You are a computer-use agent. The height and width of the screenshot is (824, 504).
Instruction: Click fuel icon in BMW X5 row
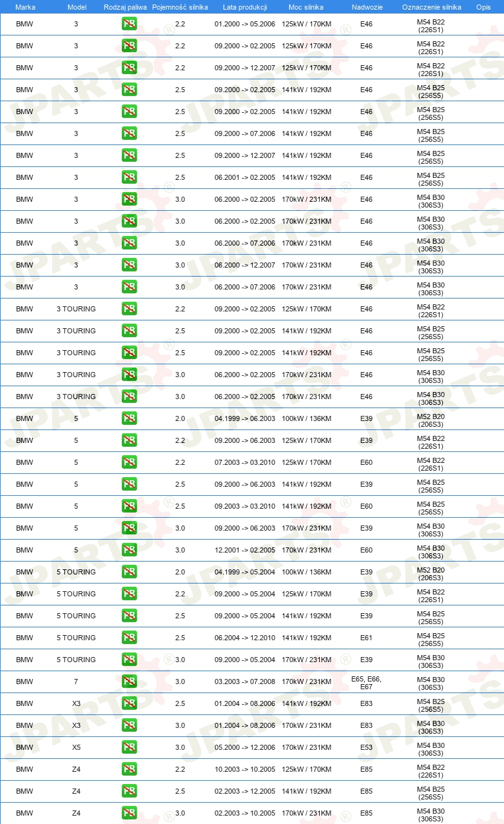[x=129, y=748]
